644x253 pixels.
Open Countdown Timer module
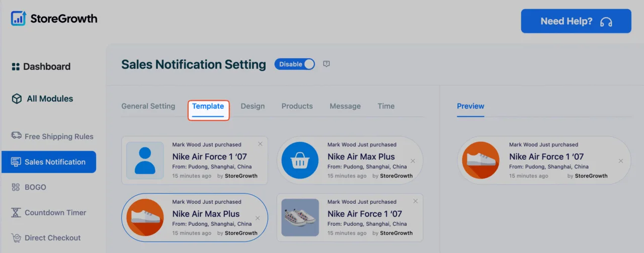(x=49, y=213)
